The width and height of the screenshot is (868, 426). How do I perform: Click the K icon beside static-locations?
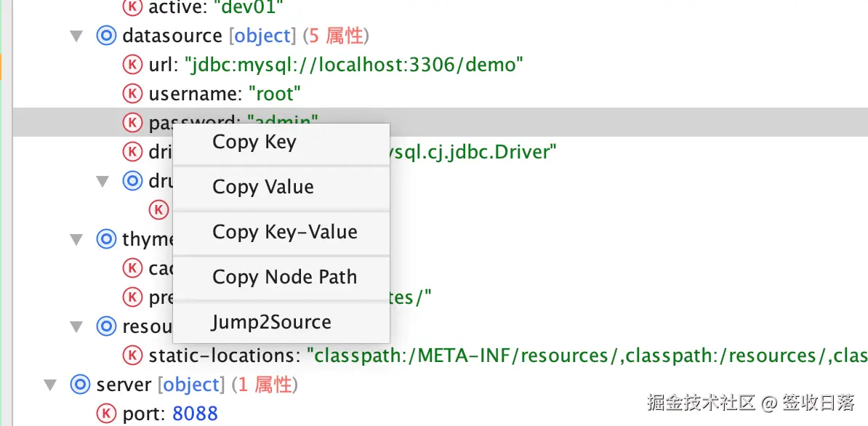tap(132, 355)
